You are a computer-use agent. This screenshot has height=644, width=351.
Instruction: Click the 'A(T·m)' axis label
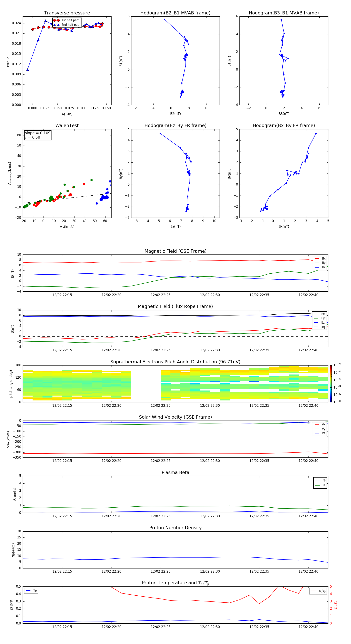[67, 114]
